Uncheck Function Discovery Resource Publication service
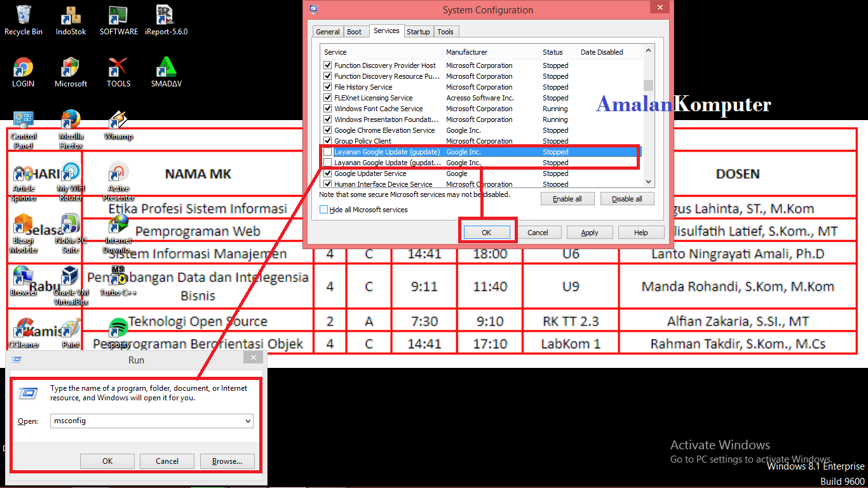 pos(328,76)
